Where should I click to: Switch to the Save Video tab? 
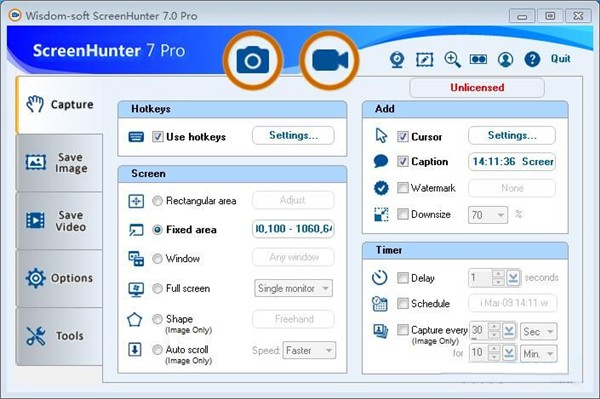pyautogui.click(x=59, y=221)
